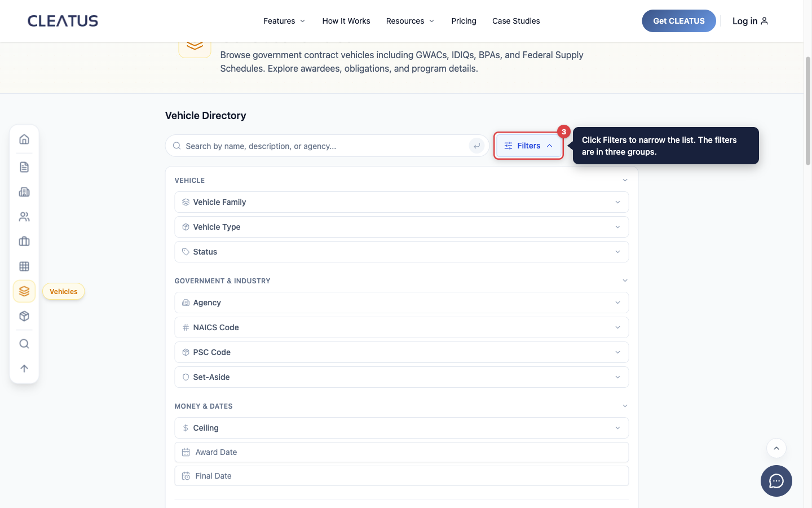812x508 pixels.
Task: Open the box package icon in sidebar
Action: (x=24, y=316)
